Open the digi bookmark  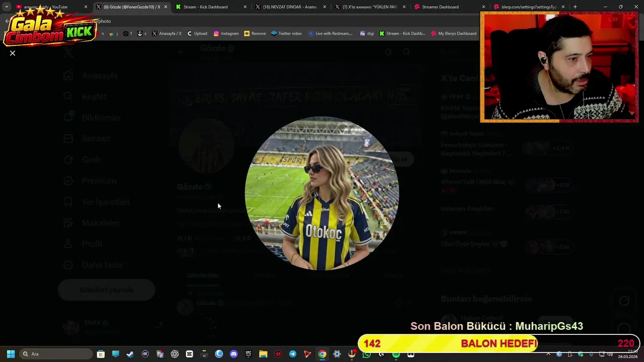367,34
